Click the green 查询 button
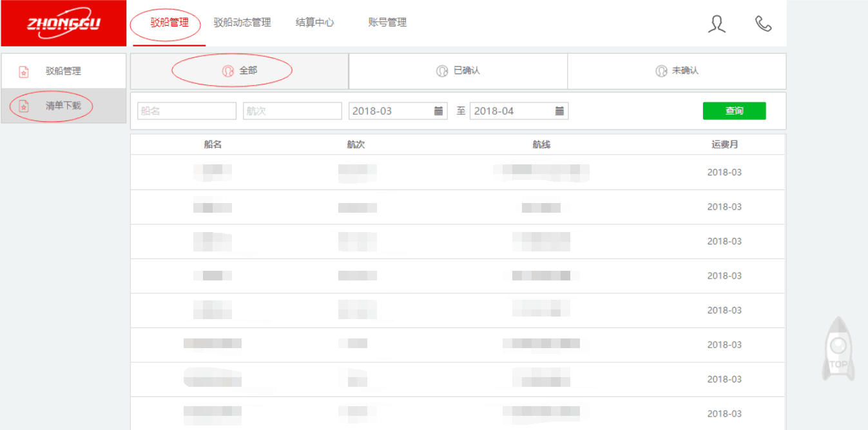Image resolution: width=868 pixels, height=430 pixels. (734, 111)
